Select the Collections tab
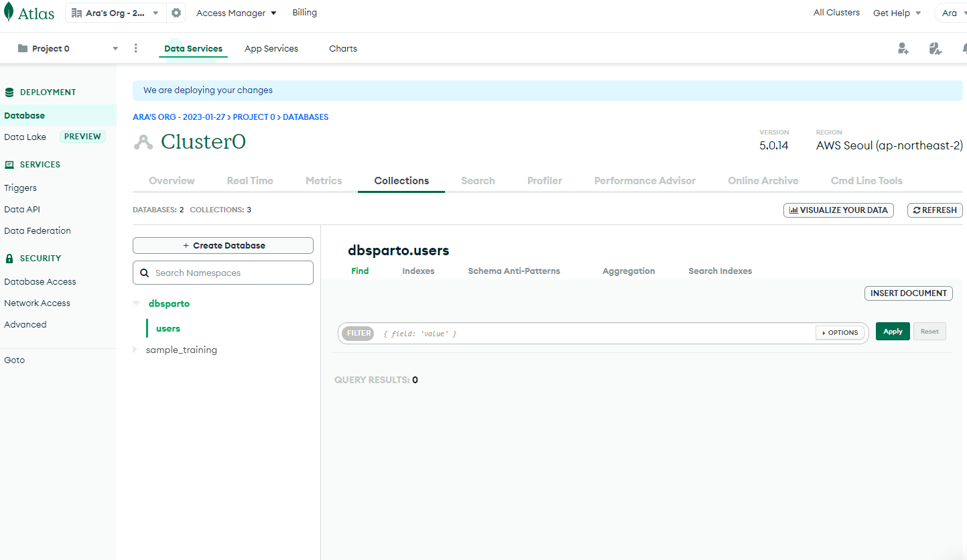The height and width of the screenshot is (560, 967). 401,181
